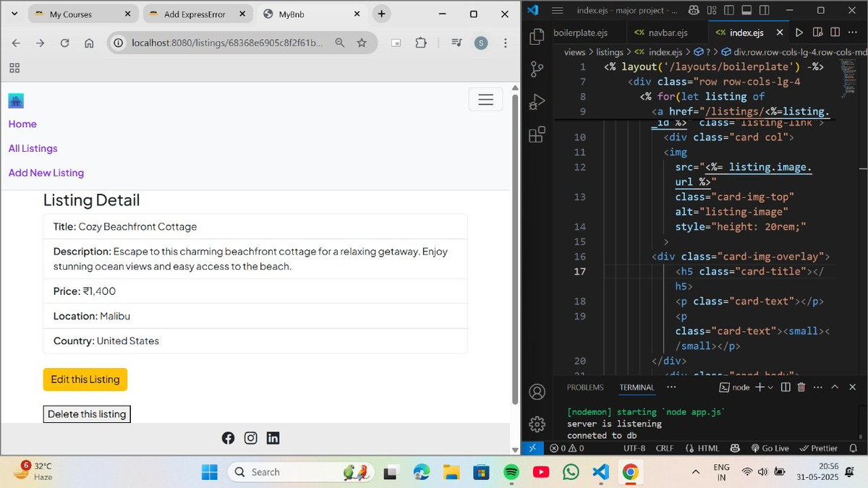Viewport: 868px width, 488px height.
Task: Open VS Code notifications bell
Action: [x=854, y=448]
